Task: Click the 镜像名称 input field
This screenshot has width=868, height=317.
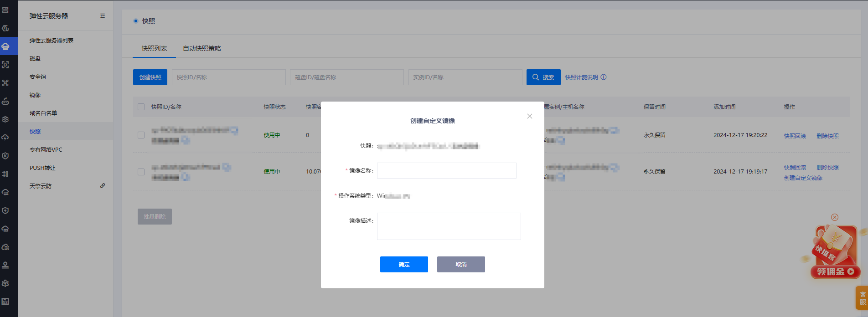Action: [x=446, y=171]
